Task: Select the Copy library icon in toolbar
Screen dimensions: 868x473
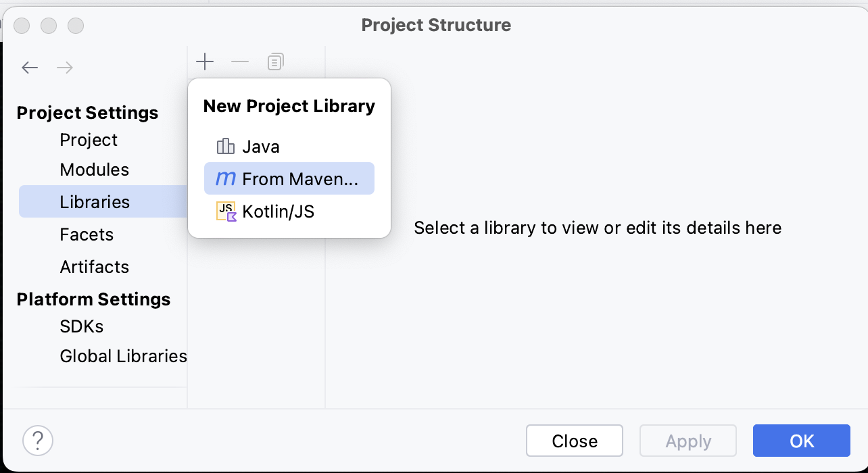Action: point(274,61)
